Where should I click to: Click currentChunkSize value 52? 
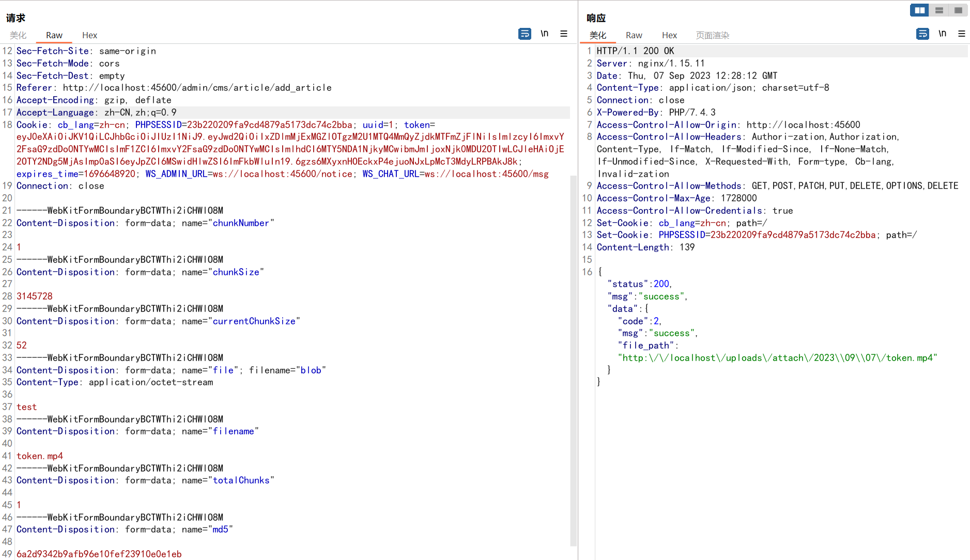click(x=22, y=346)
